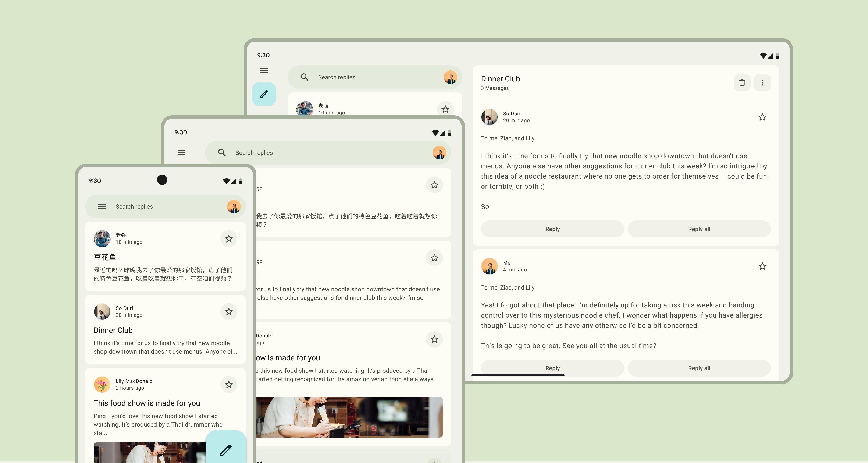Open Lily MacDonald flower avatar on phone
868x463 pixels.
pos(102,385)
